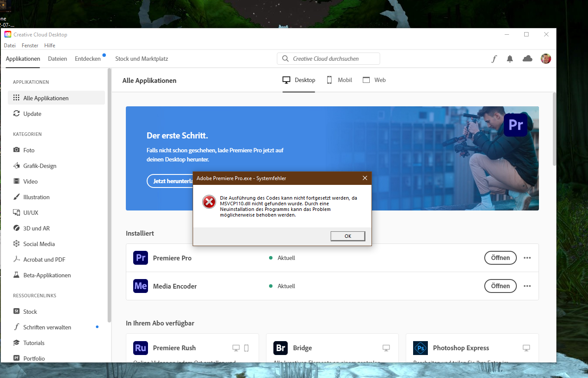Click the "Installiert" section heading
The height and width of the screenshot is (378, 588).
pyautogui.click(x=140, y=233)
